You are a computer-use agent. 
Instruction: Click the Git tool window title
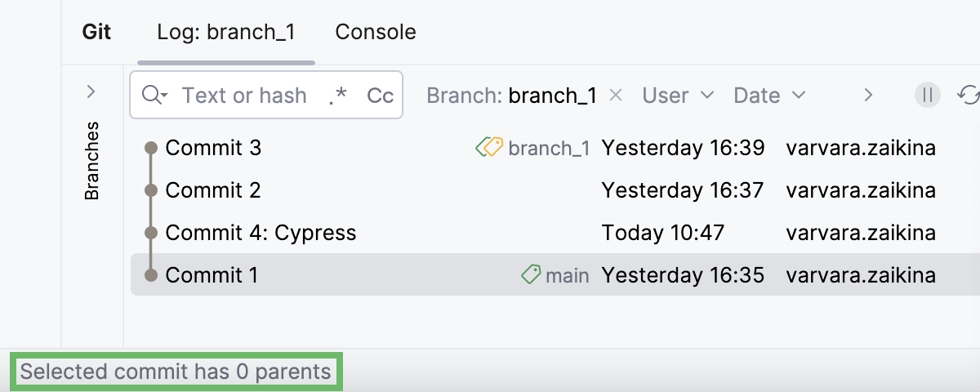(x=96, y=32)
